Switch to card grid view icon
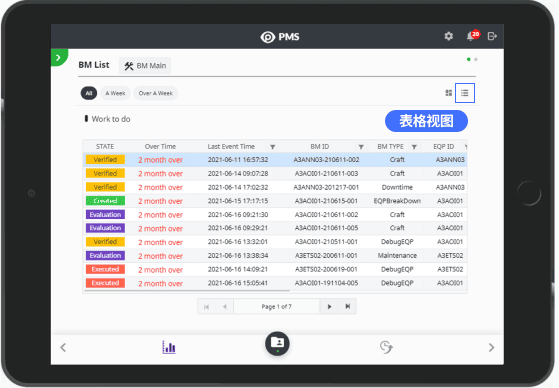 449,93
